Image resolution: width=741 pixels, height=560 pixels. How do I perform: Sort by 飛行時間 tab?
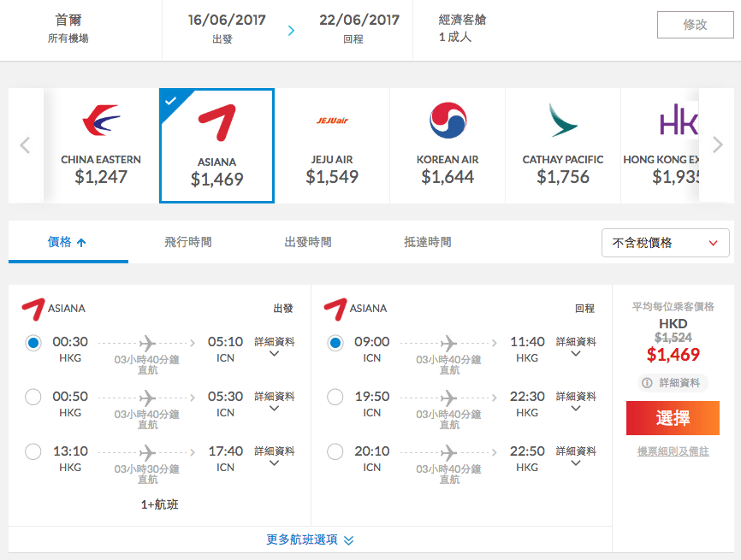(188, 242)
